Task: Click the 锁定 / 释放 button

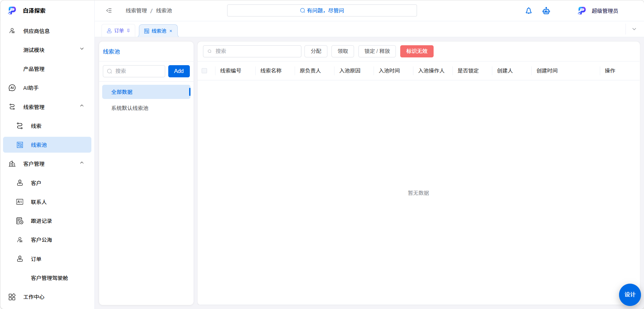Action: pyautogui.click(x=377, y=51)
